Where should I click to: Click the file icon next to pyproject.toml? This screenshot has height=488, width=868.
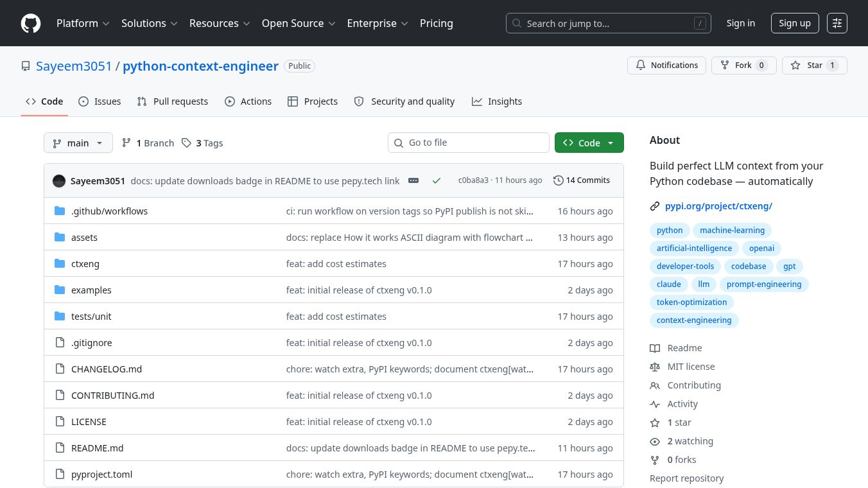(60, 474)
